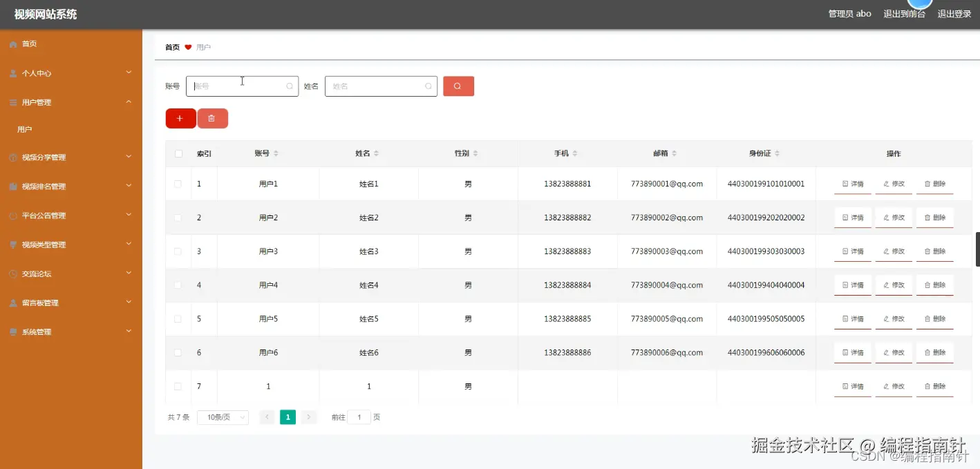Expand the 留言板管理 menu chevron
Image resolution: width=980 pixels, height=469 pixels.
tap(129, 302)
